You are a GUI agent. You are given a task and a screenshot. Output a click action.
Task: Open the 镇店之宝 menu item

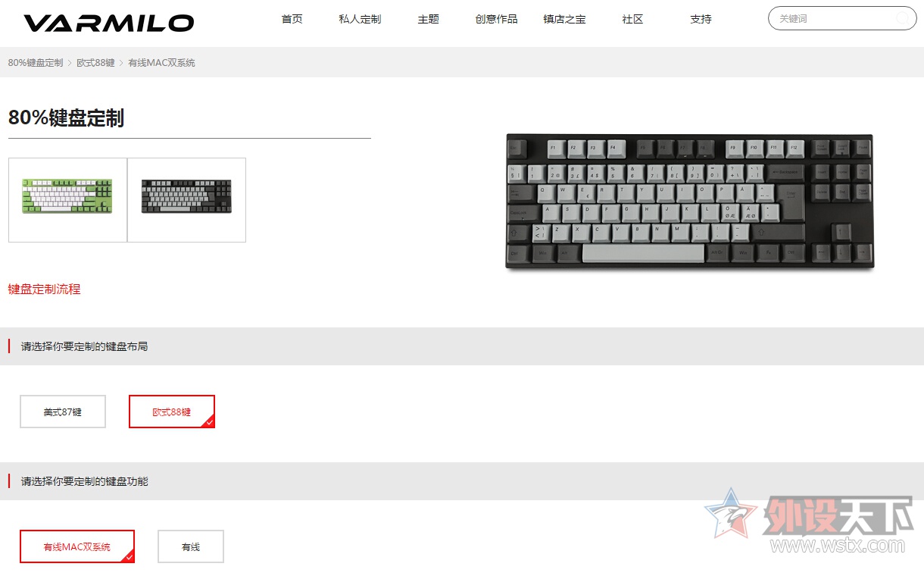click(564, 19)
